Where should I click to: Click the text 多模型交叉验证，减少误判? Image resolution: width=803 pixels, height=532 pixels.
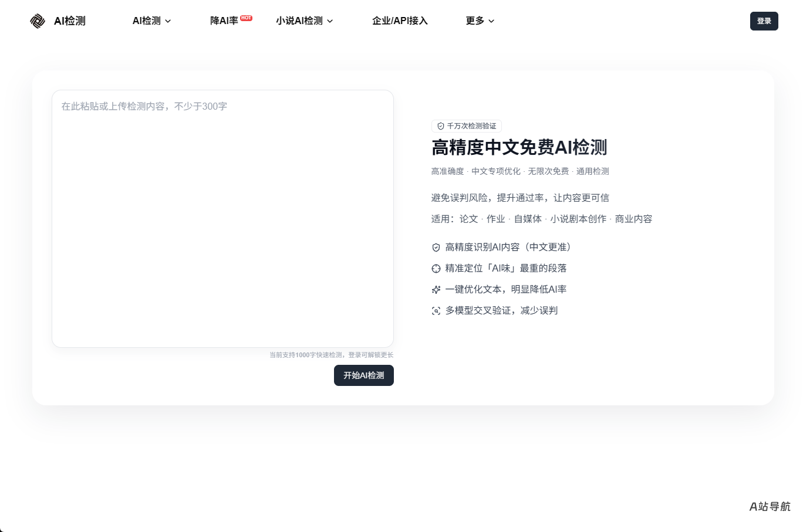pos(502,311)
